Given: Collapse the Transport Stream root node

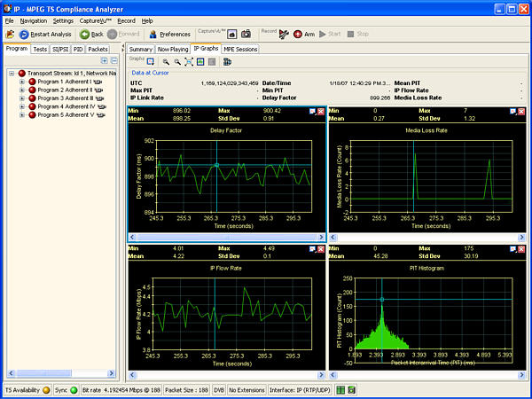Looking at the screenshot, I should pyautogui.click(x=12, y=74).
